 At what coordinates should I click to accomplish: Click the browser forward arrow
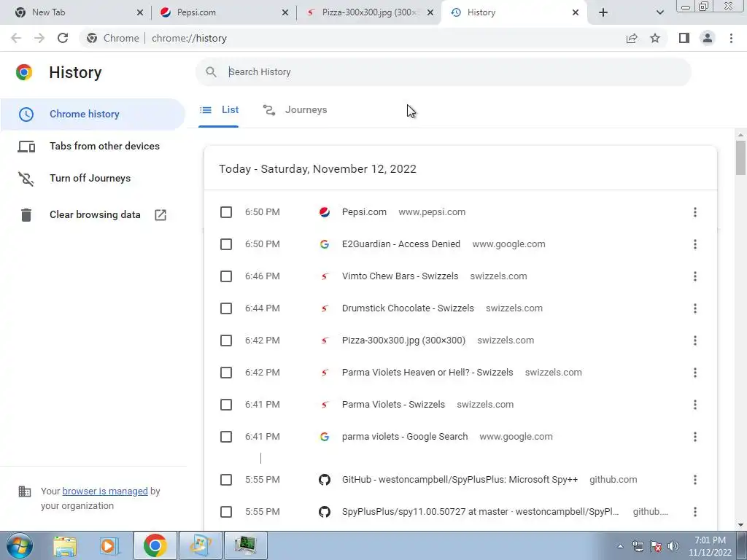(x=39, y=38)
